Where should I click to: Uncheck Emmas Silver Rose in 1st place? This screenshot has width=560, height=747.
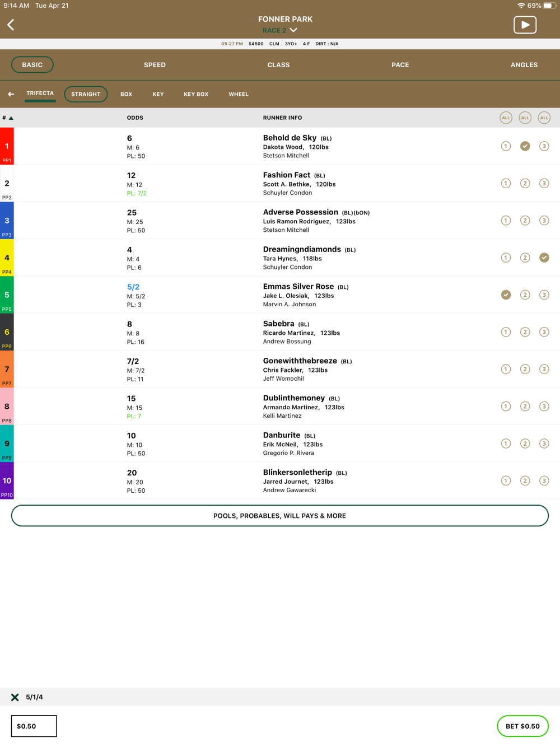pyautogui.click(x=506, y=295)
